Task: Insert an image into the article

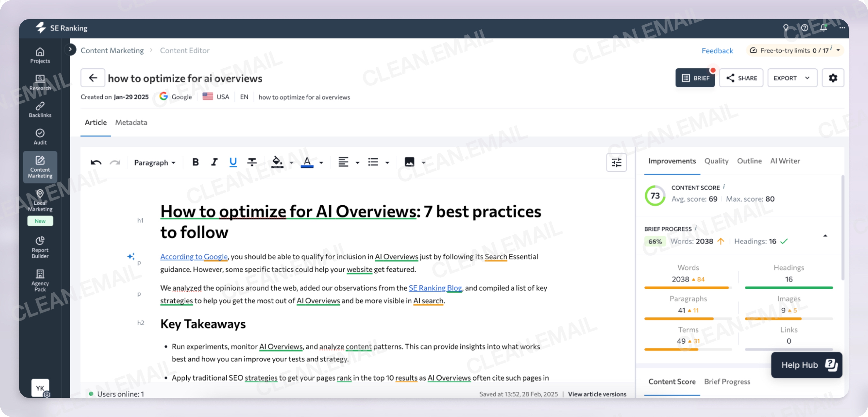Action: [x=409, y=162]
